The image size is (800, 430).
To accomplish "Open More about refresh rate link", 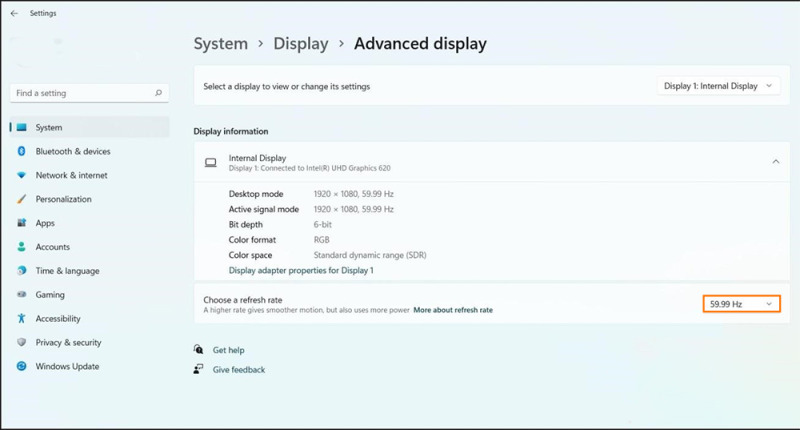I will click(x=453, y=311).
